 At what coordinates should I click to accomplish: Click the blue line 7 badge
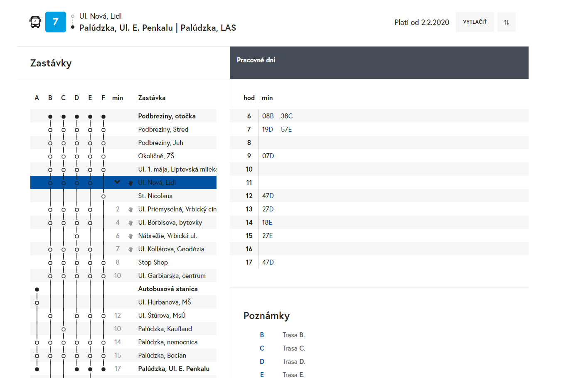point(56,22)
